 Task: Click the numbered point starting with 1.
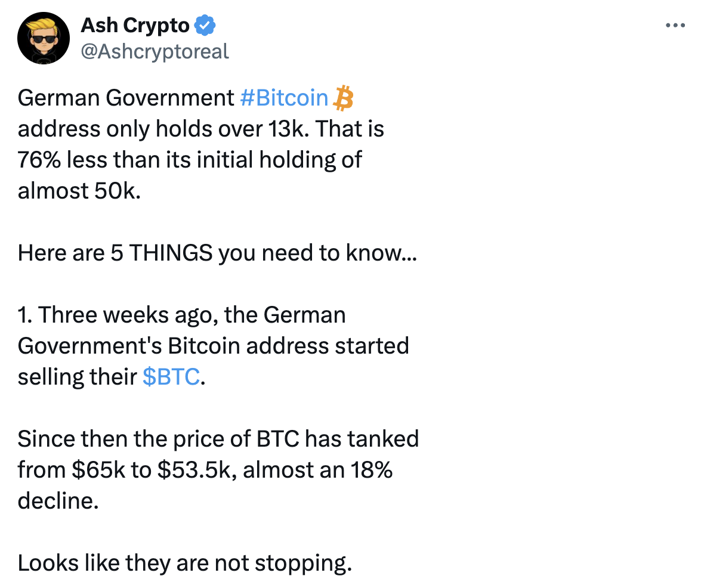tap(182, 314)
